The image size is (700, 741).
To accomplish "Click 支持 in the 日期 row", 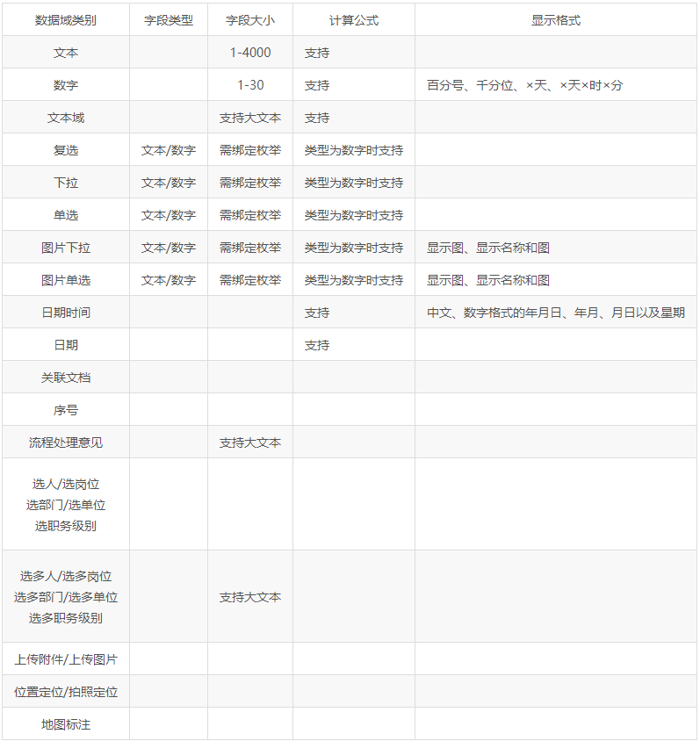I will click(317, 345).
